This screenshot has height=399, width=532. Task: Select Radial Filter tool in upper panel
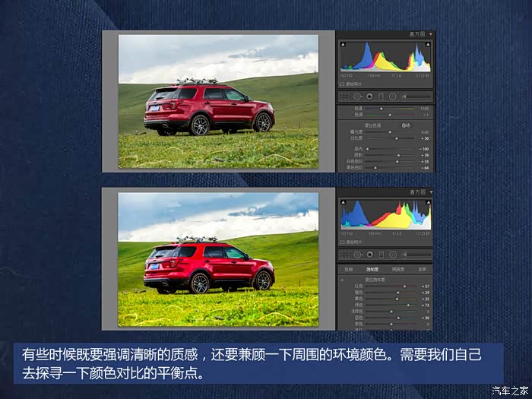[x=393, y=97]
